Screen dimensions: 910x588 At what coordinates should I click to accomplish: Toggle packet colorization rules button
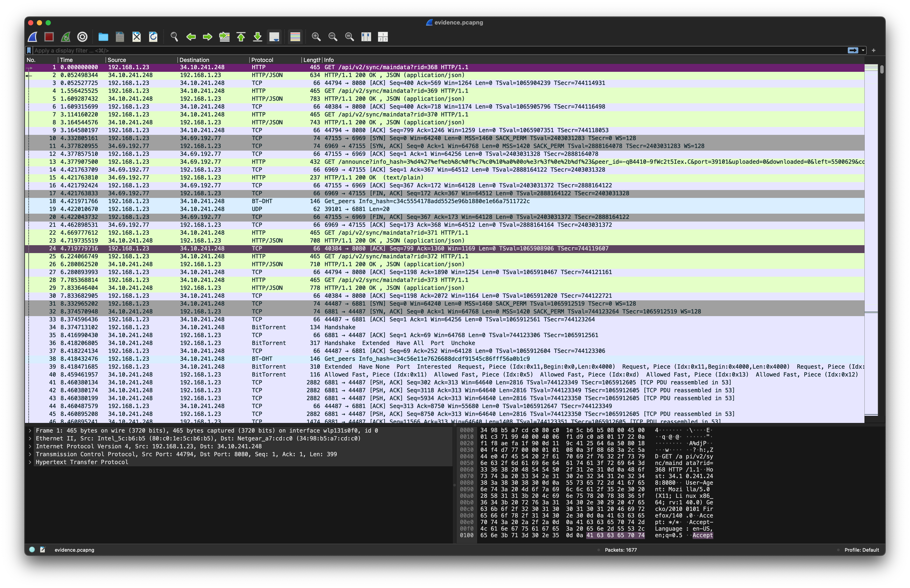click(295, 37)
